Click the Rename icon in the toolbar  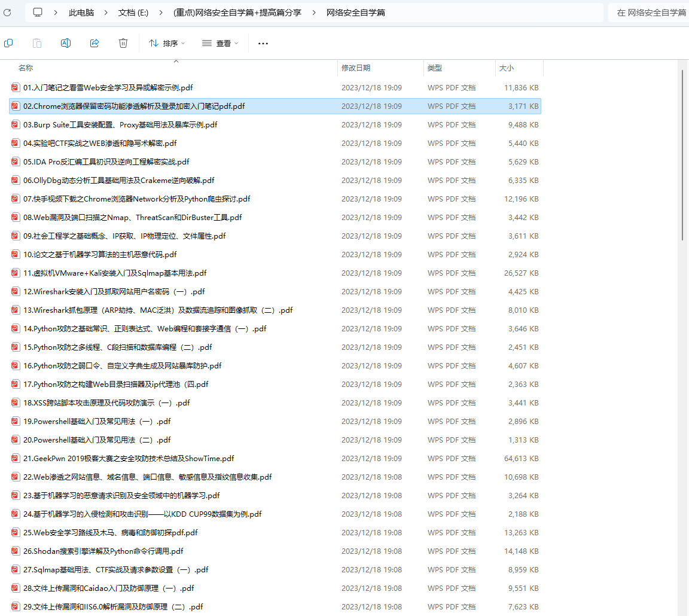point(66,43)
